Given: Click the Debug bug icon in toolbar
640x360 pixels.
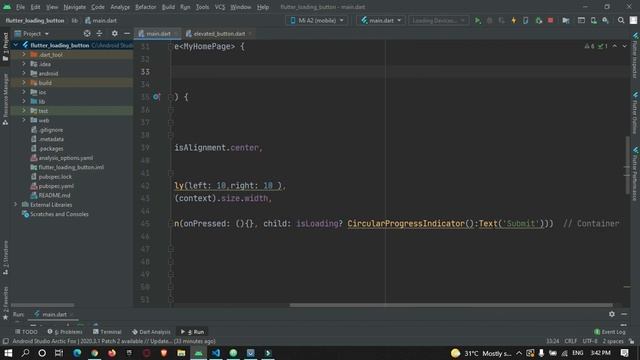Looking at the screenshot, I should pos(489,20).
